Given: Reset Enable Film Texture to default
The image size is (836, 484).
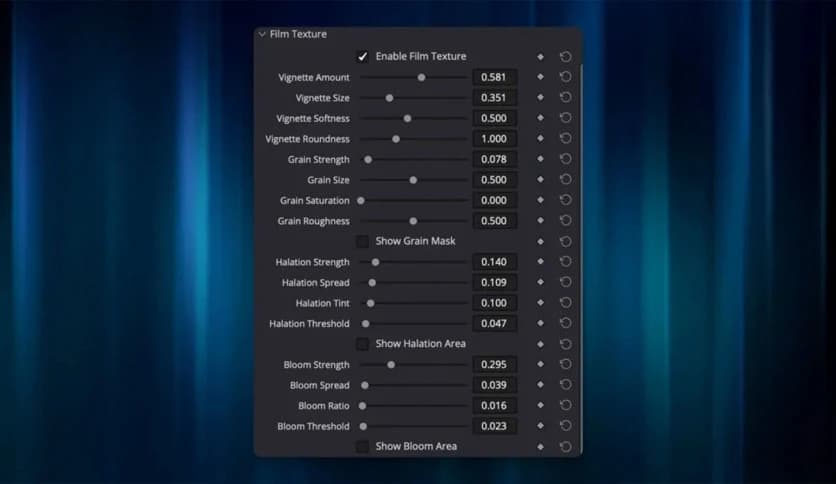Looking at the screenshot, I should (566, 57).
